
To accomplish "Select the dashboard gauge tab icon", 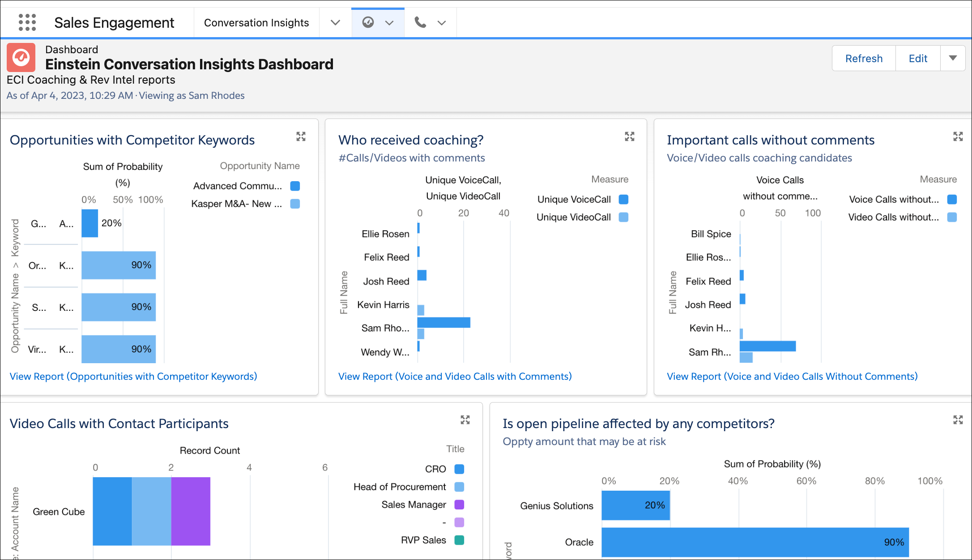I will 368,22.
